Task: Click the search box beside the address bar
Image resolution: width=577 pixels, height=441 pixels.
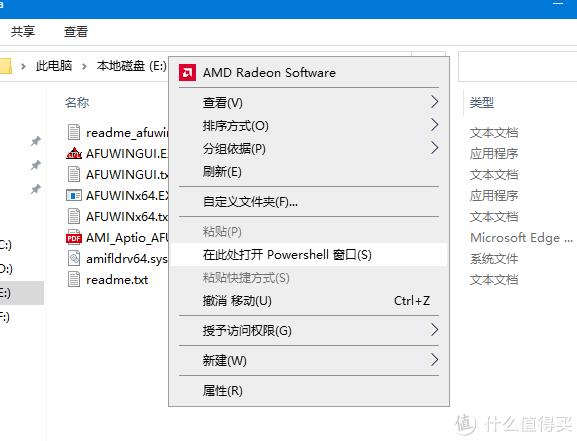Action: [517, 67]
